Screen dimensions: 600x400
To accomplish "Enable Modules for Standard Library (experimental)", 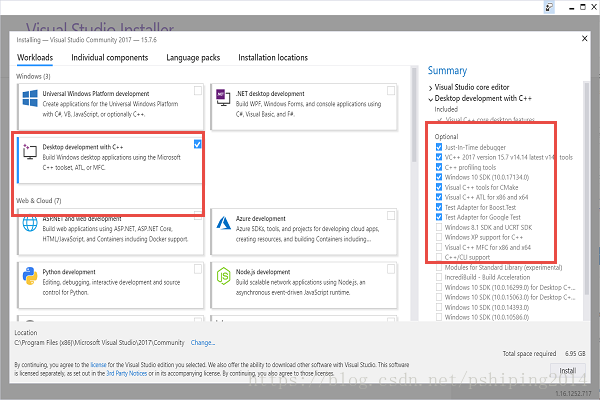I will 439,267.
